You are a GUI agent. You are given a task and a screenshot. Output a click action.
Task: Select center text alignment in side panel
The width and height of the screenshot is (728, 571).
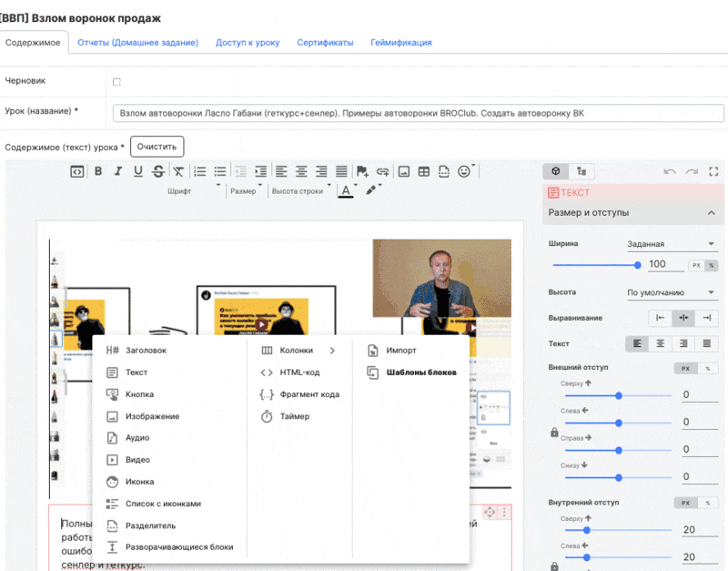click(660, 343)
